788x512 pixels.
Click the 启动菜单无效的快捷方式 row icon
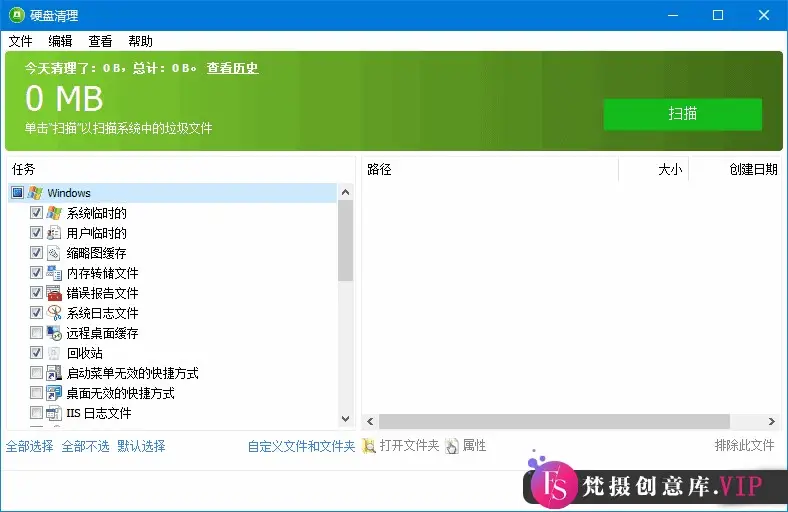coord(54,373)
